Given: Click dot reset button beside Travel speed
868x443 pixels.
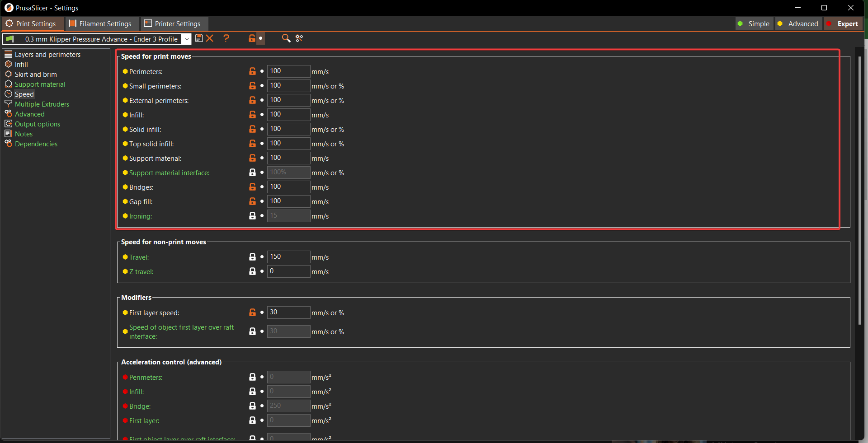Looking at the screenshot, I should tap(262, 257).
